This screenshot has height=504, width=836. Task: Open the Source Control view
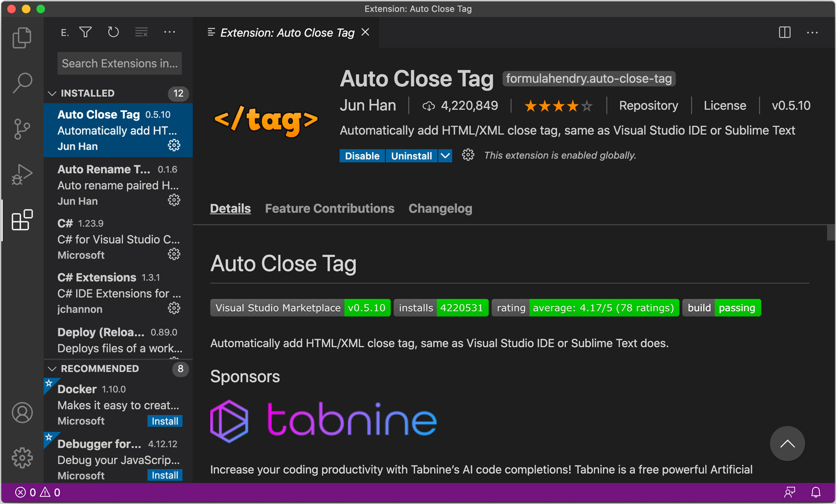(x=22, y=129)
